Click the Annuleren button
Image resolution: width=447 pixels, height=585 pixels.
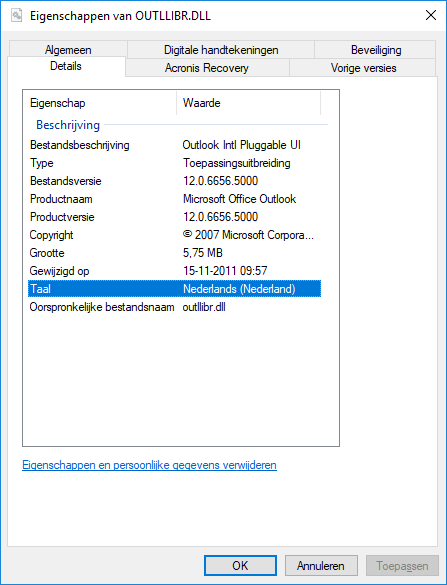[x=321, y=566]
